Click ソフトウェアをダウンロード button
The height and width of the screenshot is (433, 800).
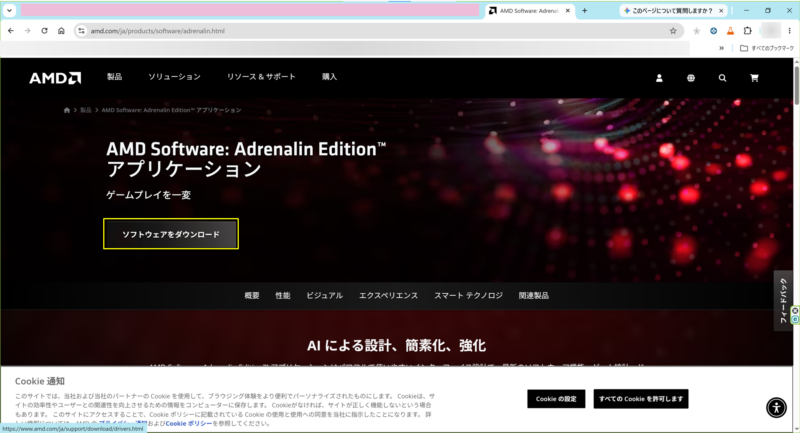[x=171, y=234]
